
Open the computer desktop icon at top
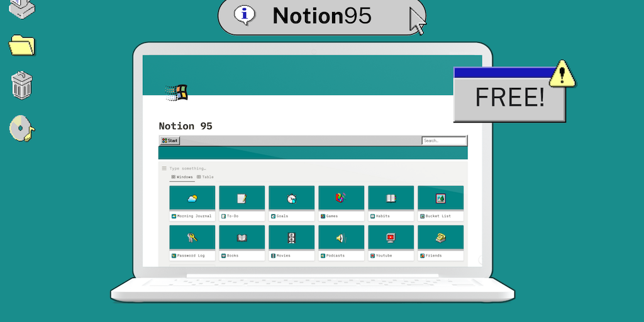coord(22,9)
